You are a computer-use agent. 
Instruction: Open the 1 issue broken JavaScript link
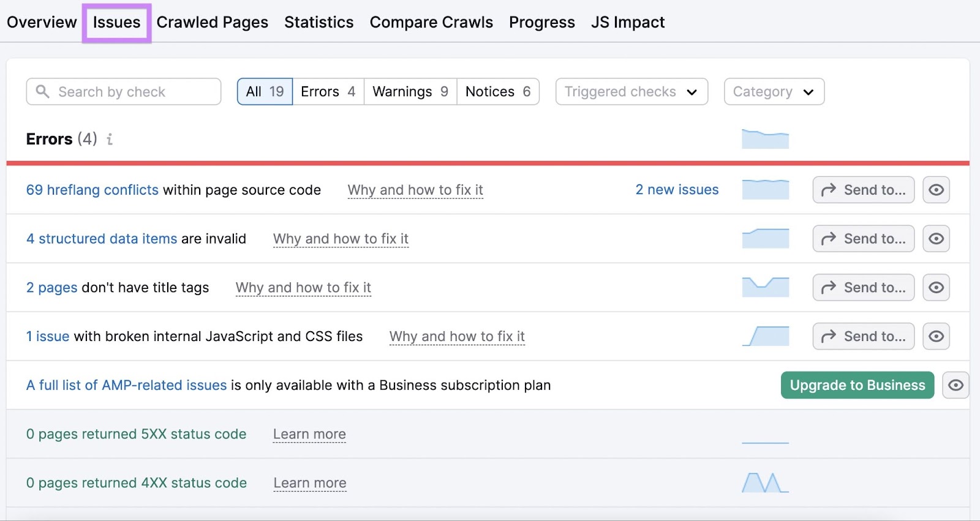(x=48, y=336)
